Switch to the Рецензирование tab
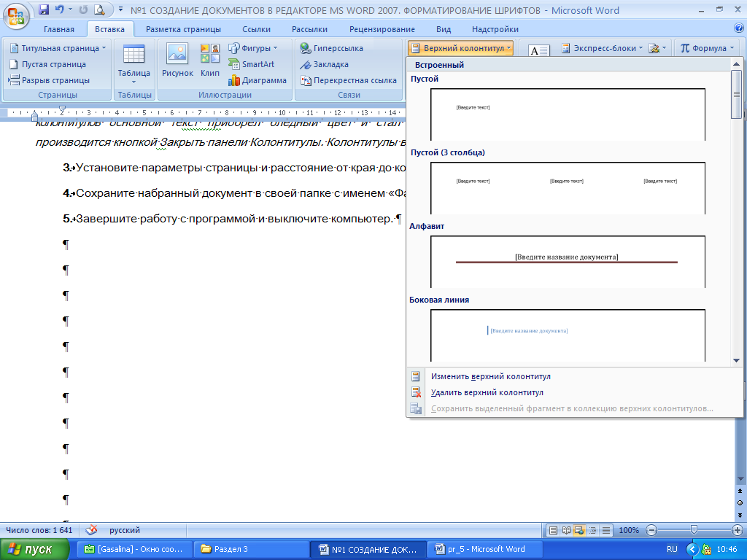Screen dimensions: 747x560 click(x=382, y=29)
